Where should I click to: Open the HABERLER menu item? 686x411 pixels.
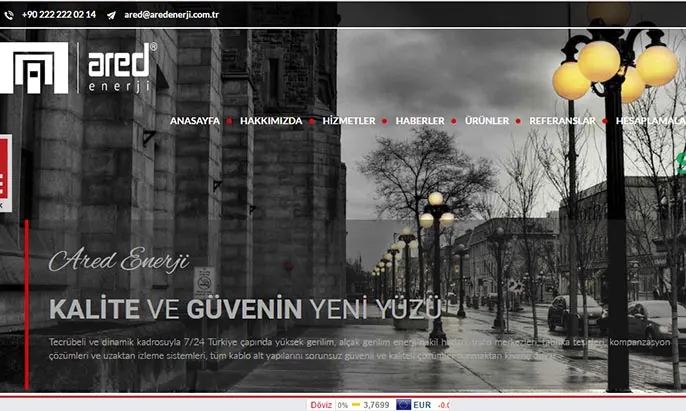[x=420, y=120]
